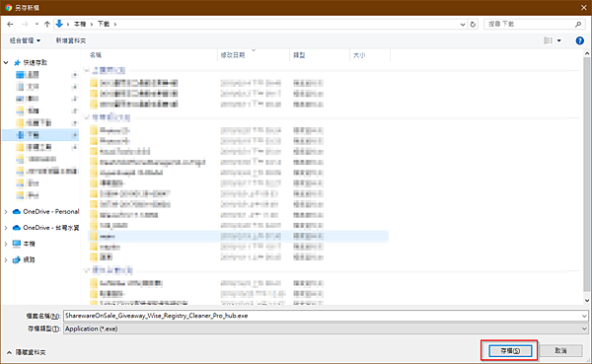Select OneDrive - Personal in the sidebar
This screenshot has width=592, height=364.
coord(51,211)
